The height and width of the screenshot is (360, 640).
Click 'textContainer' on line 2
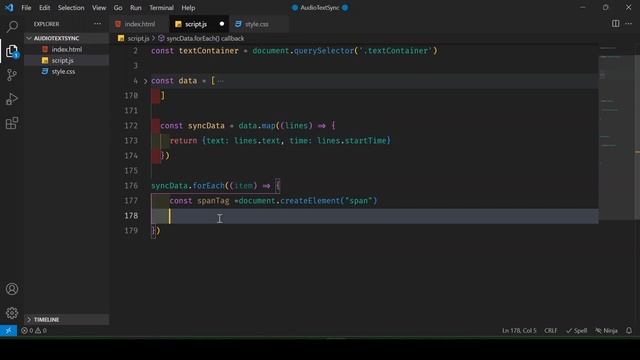pyautogui.click(x=209, y=51)
